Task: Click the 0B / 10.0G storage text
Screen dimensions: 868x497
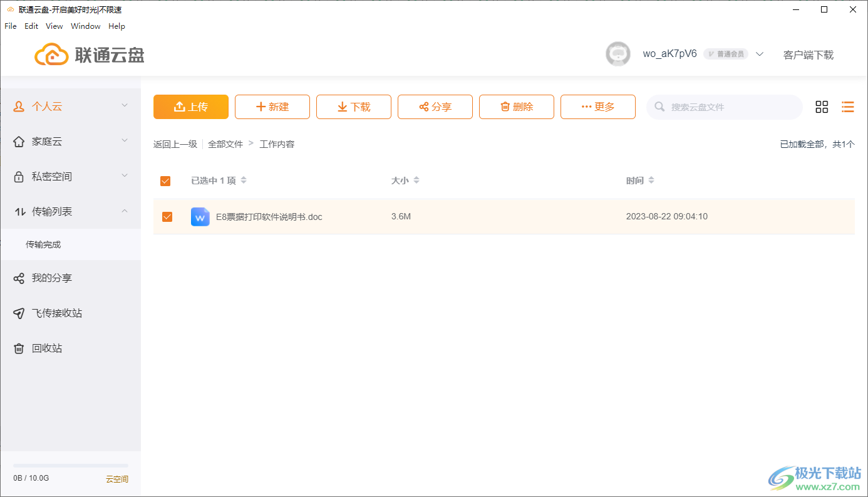Action: click(x=31, y=478)
